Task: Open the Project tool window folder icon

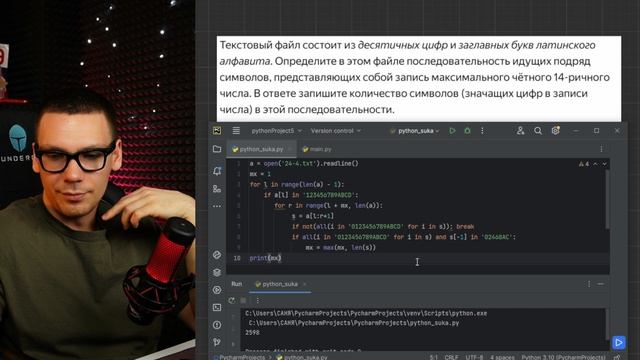Action: click(217, 149)
